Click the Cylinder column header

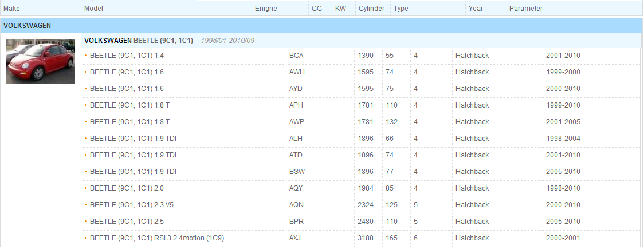coord(371,8)
